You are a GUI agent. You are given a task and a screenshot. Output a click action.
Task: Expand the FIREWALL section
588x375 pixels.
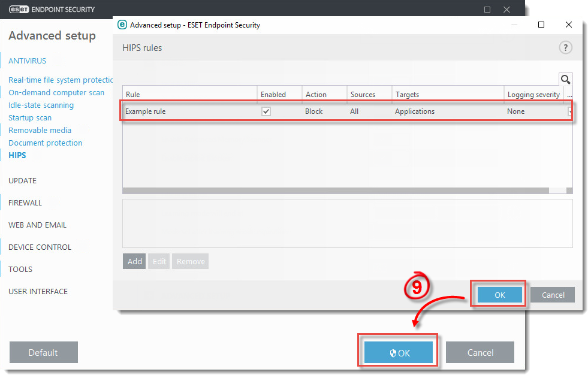pos(25,202)
